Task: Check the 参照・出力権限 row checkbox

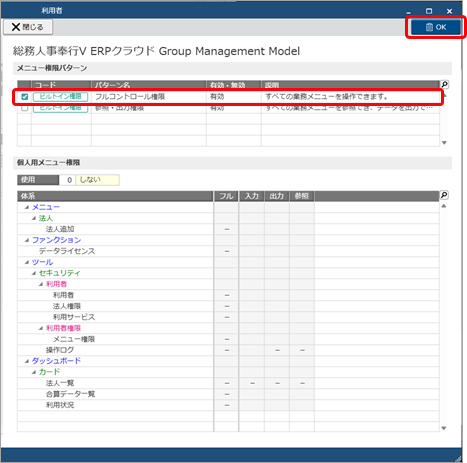Action: coord(24,108)
